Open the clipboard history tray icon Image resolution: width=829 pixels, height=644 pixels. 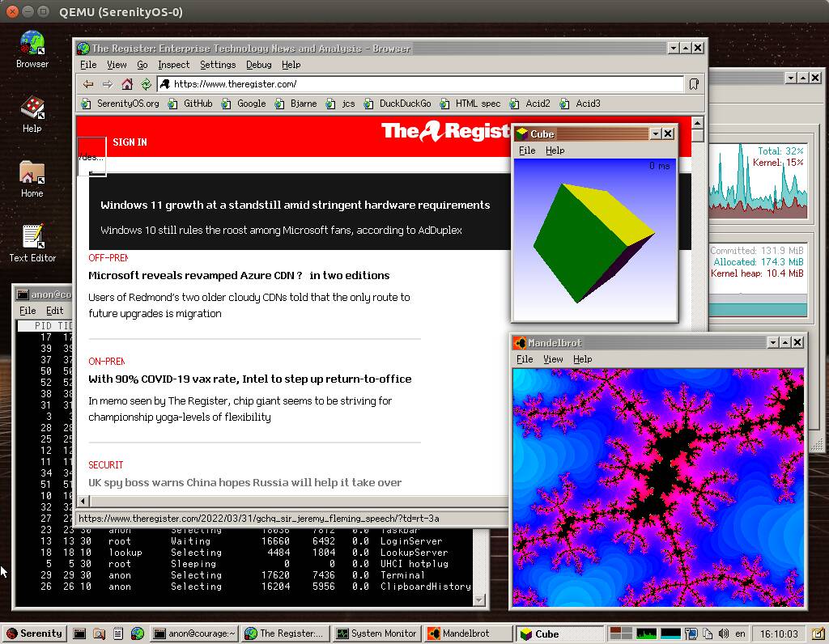[x=708, y=633]
